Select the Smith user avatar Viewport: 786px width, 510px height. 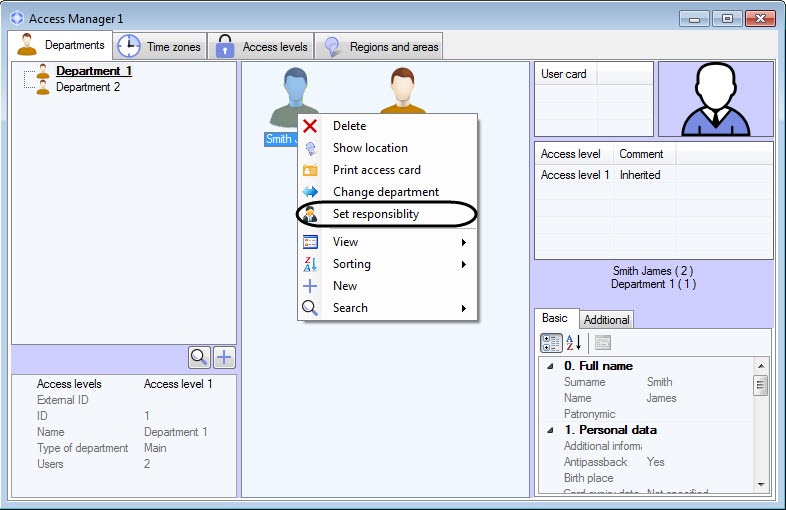(295, 96)
